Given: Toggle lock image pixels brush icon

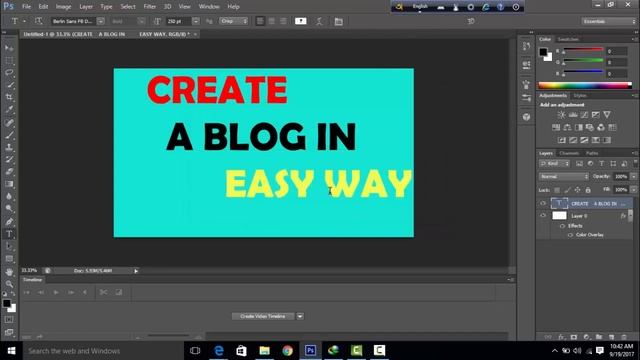Looking at the screenshot, I should [567, 190].
